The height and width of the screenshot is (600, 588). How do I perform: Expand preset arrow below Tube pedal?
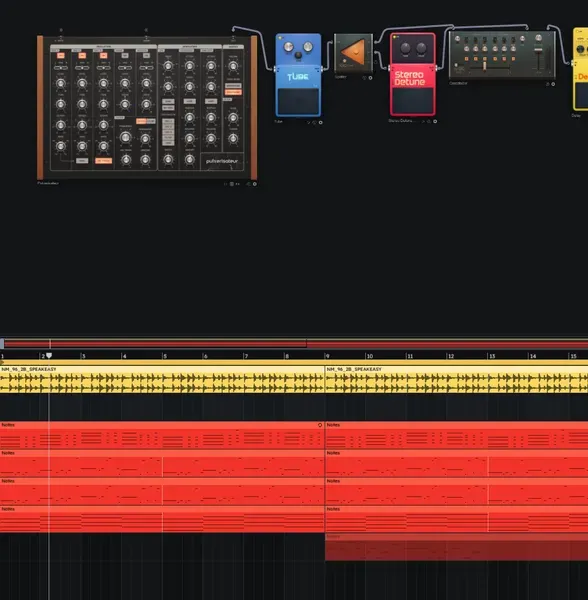click(x=308, y=122)
